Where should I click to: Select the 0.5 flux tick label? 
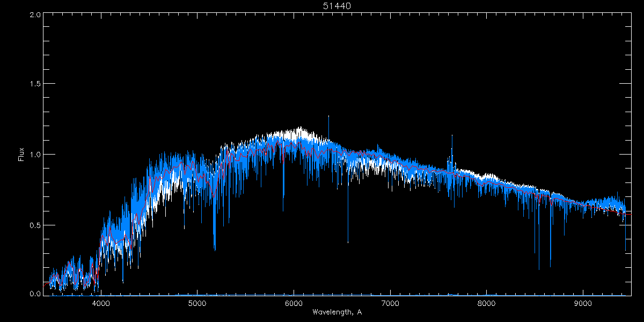(x=35, y=225)
